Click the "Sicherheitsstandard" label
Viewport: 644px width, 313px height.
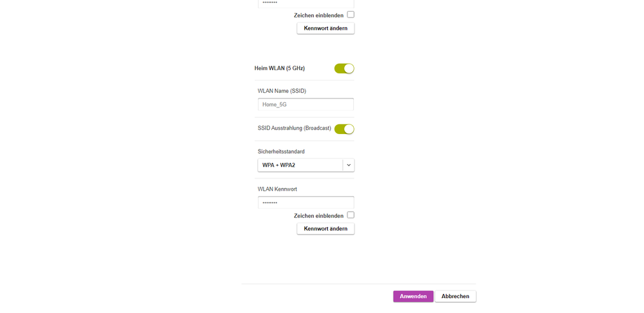(x=281, y=151)
